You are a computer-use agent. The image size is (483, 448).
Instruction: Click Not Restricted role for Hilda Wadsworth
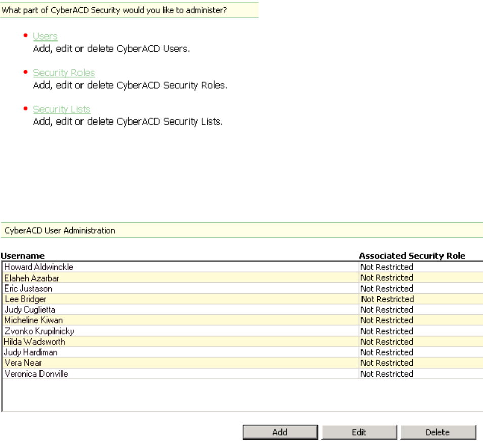click(x=387, y=342)
